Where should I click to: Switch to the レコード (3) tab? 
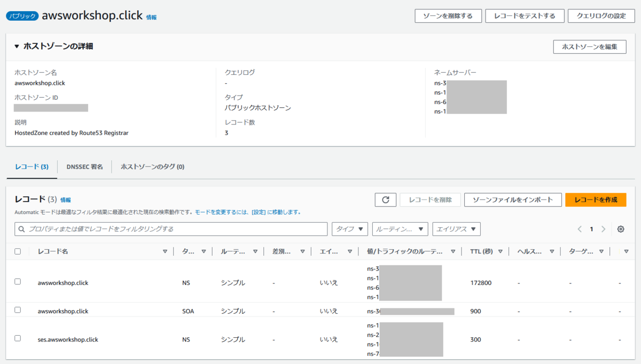pyautogui.click(x=32, y=167)
